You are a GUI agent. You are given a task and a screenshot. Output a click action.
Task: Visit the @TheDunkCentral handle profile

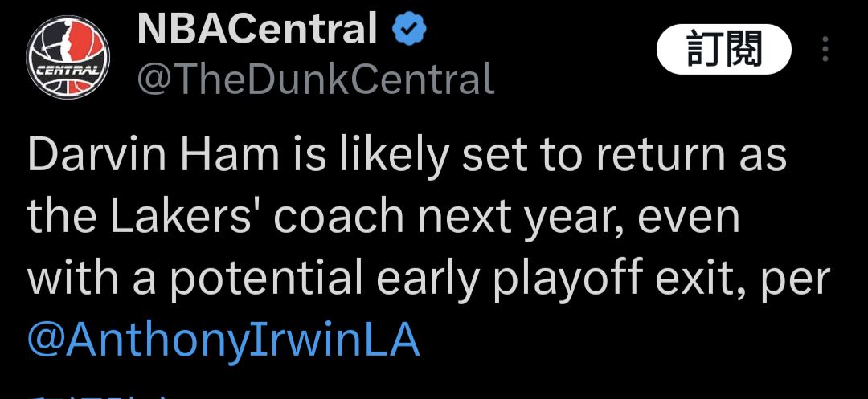pyautogui.click(x=316, y=79)
